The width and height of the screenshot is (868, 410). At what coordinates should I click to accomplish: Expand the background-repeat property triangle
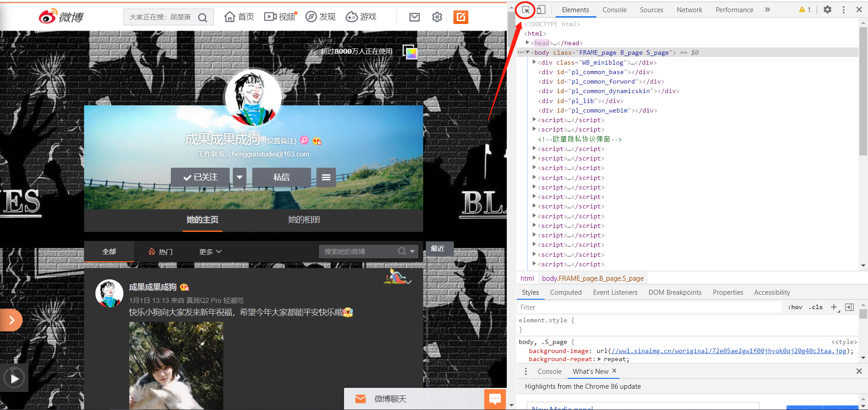599,359
